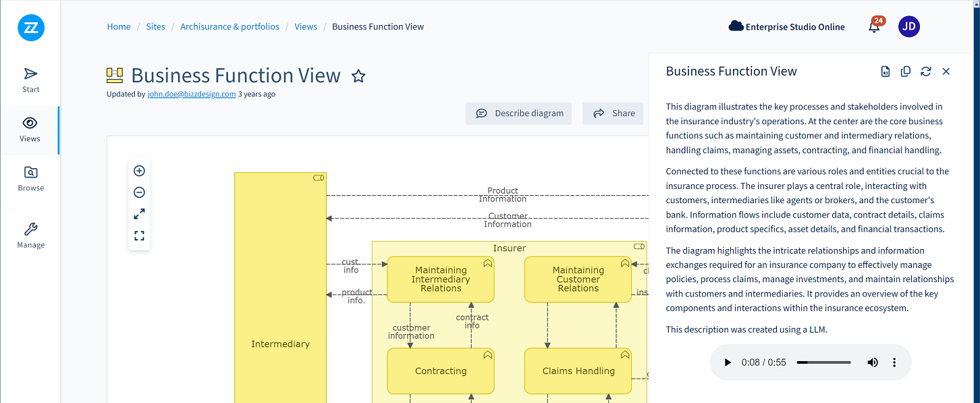Image resolution: width=980 pixels, height=403 pixels.
Task: Play the description audio
Action: coord(728,362)
